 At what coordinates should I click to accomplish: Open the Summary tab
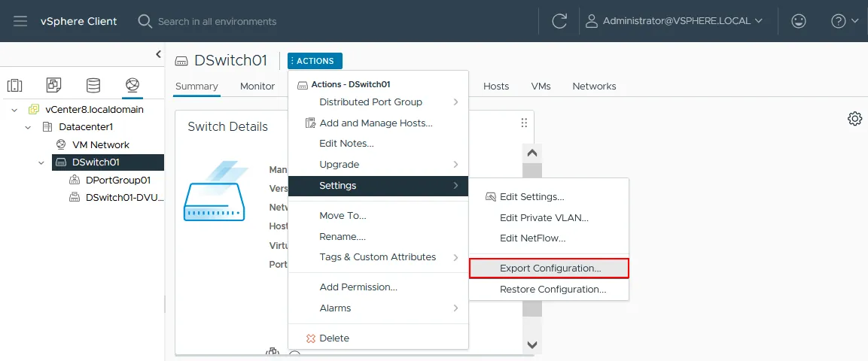pyautogui.click(x=196, y=86)
